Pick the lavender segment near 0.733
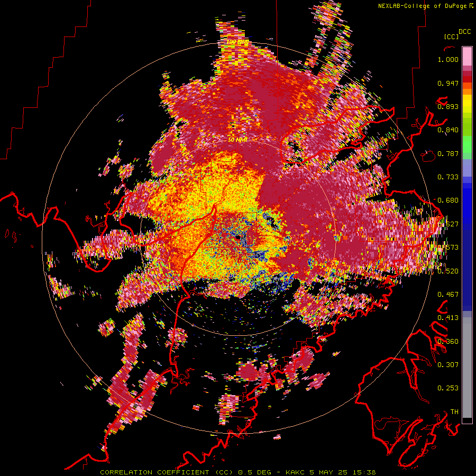476x476 pixels. click(467, 168)
